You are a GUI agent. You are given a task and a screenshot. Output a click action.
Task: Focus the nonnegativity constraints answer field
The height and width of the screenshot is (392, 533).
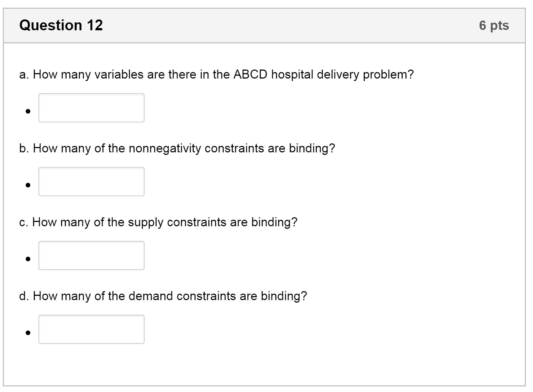pyautogui.click(x=91, y=182)
